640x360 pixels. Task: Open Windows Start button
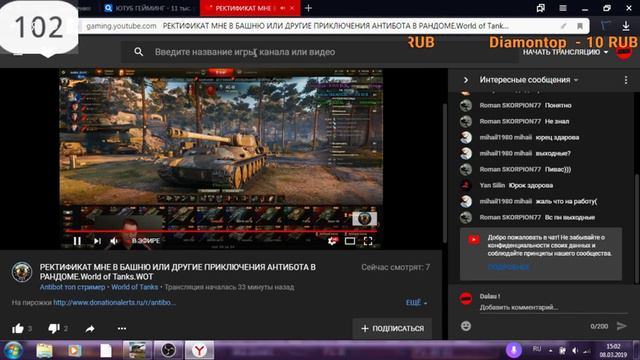[13, 350]
